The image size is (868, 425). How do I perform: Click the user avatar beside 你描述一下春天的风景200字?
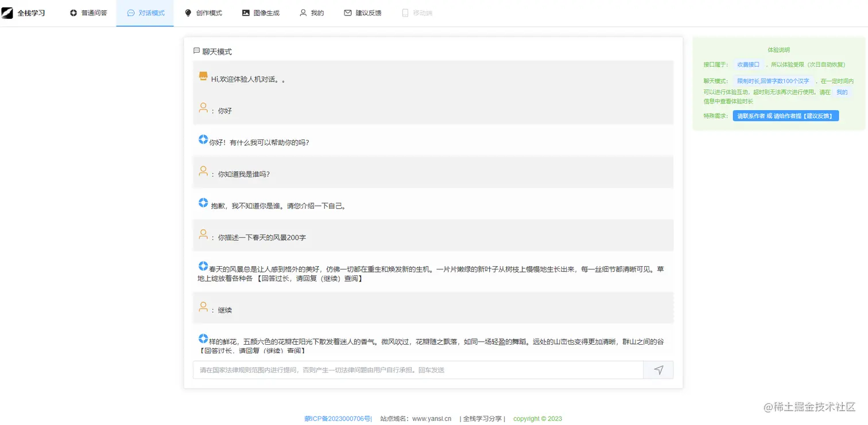(203, 234)
